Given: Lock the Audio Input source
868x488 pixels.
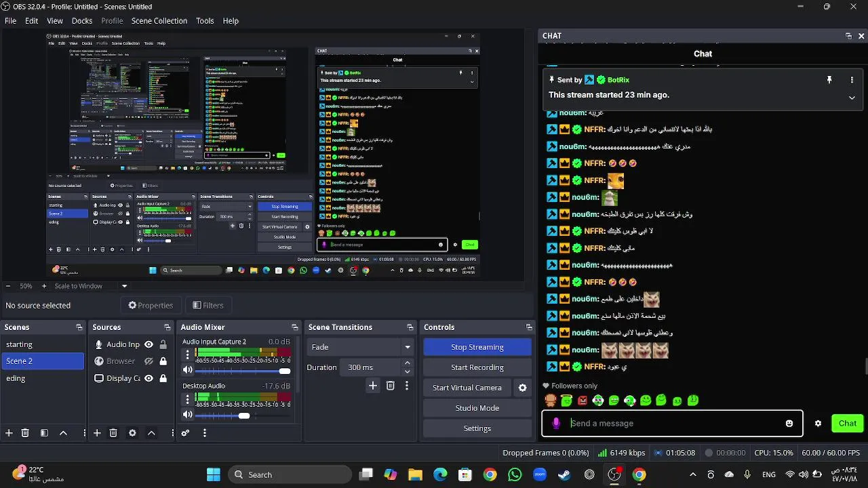Looking at the screenshot, I should tap(163, 344).
